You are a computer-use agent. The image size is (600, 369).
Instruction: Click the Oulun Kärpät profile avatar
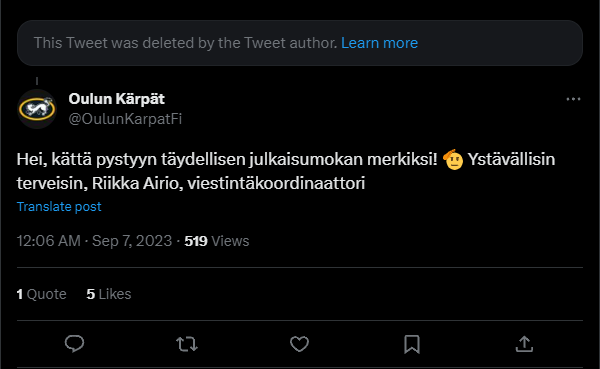point(37,109)
